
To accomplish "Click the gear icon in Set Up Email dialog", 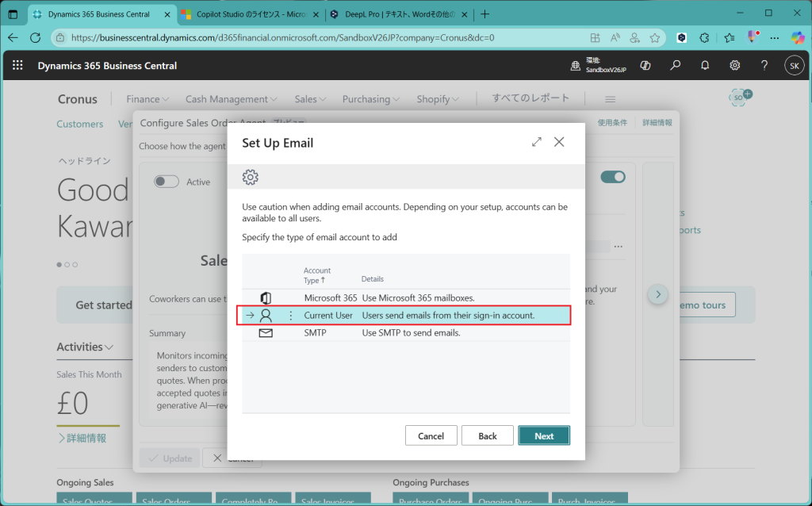I will click(x=250, y=177).
